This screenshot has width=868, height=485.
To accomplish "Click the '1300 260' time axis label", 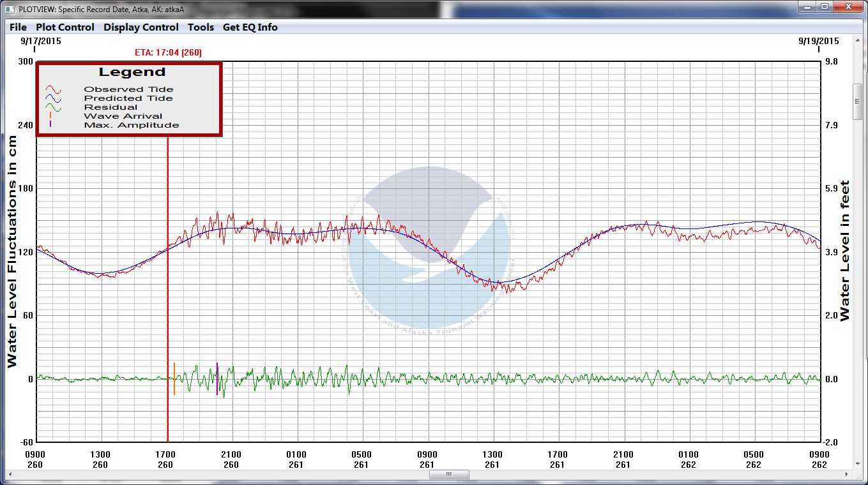I will (x=100, y=459).
